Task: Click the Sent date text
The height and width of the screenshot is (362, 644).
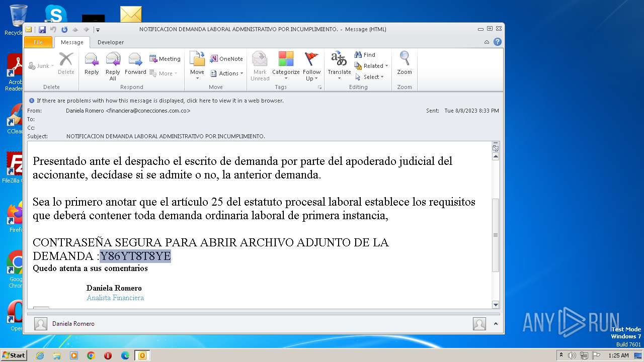Action: coord(471,111)
